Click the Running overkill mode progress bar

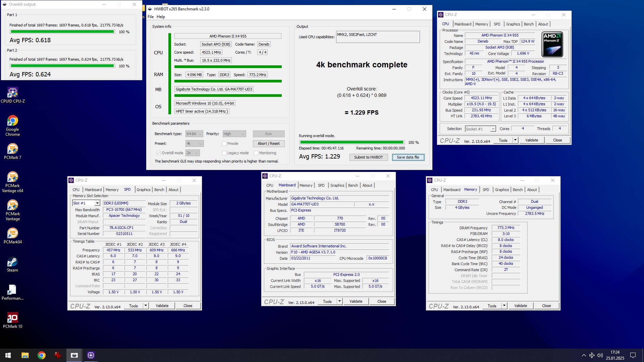[352, 142]
